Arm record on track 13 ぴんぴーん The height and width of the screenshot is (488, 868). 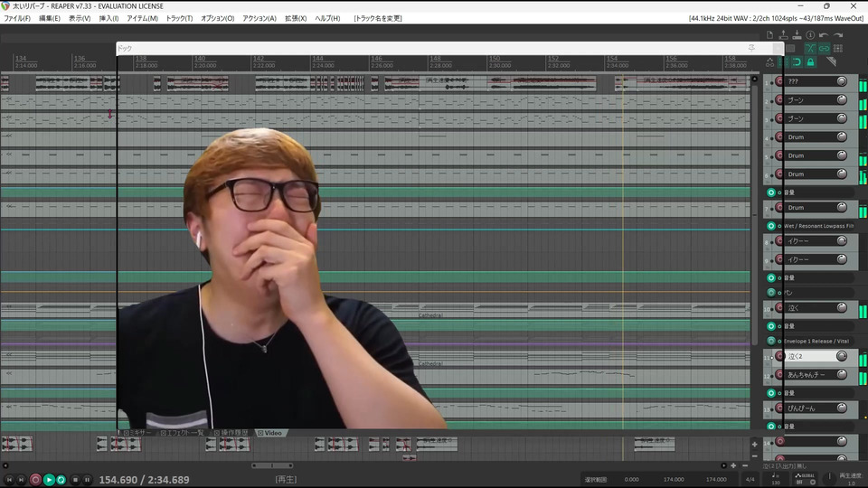pos(779,408)
